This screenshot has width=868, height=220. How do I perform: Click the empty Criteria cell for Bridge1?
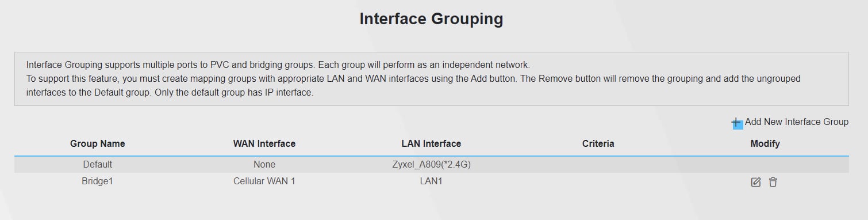tap(598, 181)
